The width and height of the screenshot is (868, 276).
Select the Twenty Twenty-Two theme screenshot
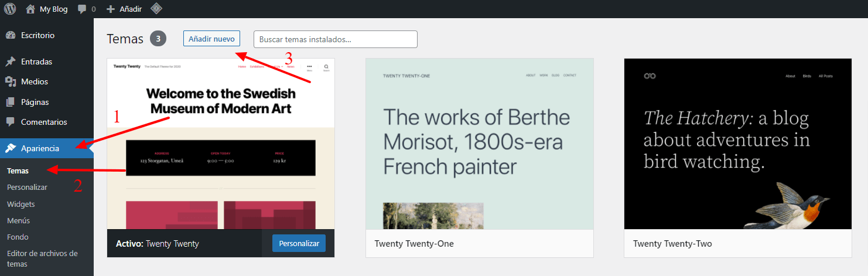pyautogui.click(x=738, y=144)
